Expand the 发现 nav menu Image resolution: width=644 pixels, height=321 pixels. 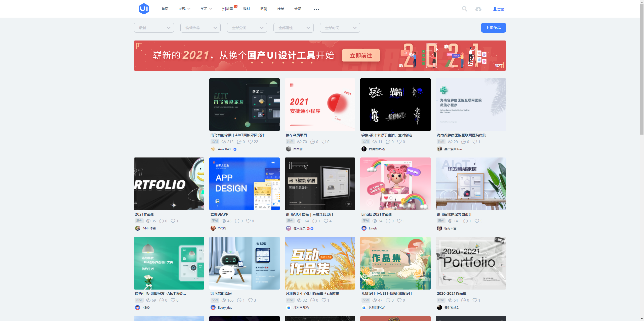point(184,9)
